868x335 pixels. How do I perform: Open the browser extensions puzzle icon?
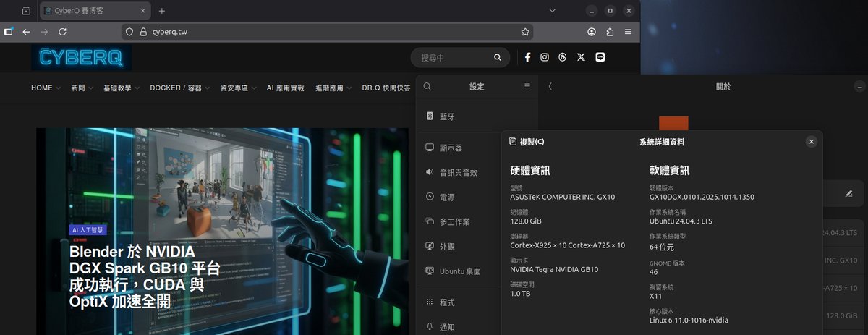(610, 32)
